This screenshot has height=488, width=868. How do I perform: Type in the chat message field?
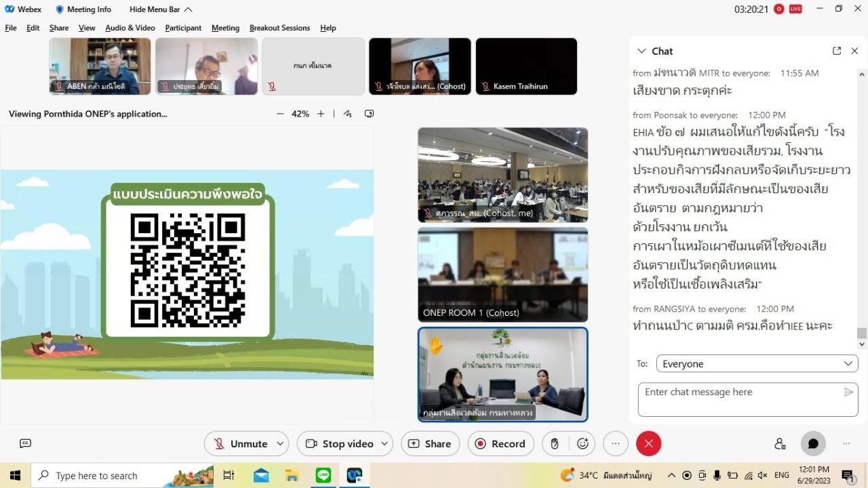[739, 399]
